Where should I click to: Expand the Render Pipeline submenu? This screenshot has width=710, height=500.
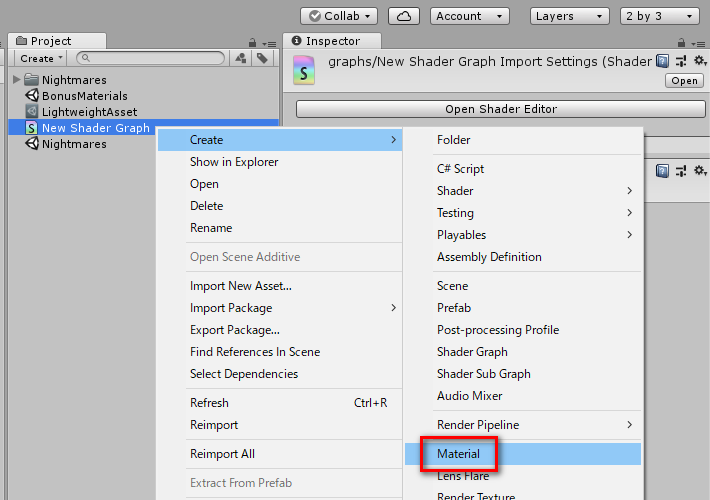click(x=523, y=425)
